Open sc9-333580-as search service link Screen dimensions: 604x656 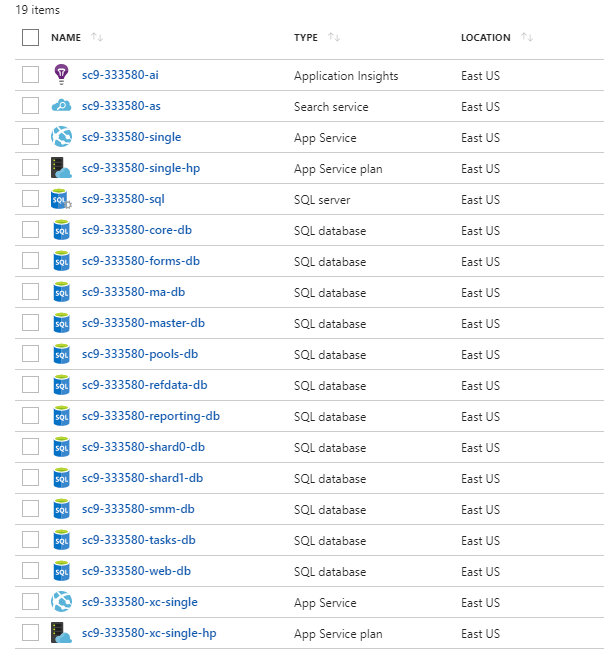(x=121, y=106)
